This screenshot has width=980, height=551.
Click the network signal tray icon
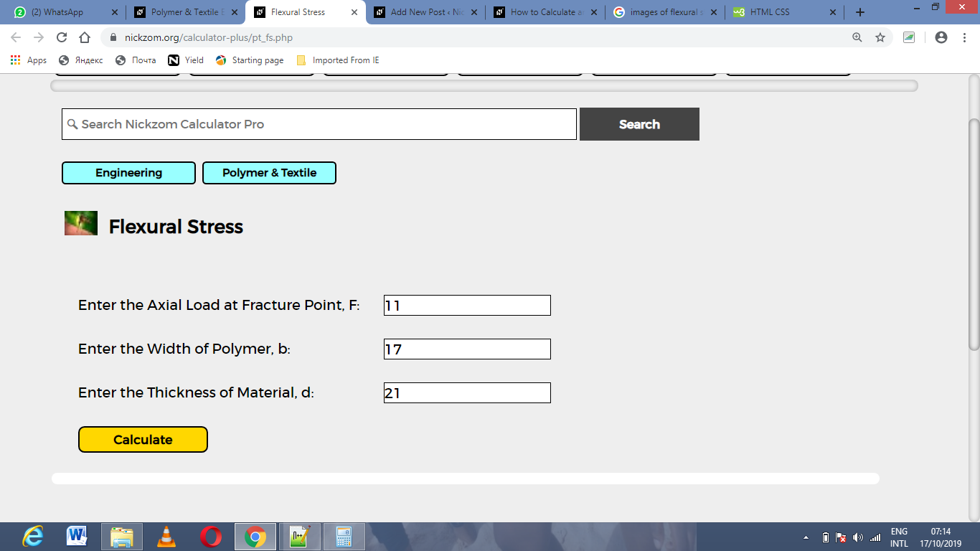pyautogui.click(x=875, y=537)
